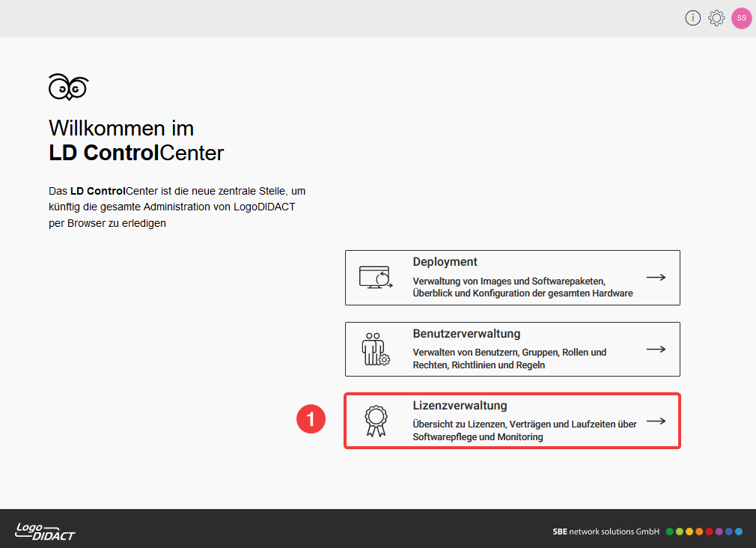The width and height of the screenshot is (756, 548).
Task: Click 'Verwaltung von Images und Softwarepaketen' description
Action: [522, 287]
